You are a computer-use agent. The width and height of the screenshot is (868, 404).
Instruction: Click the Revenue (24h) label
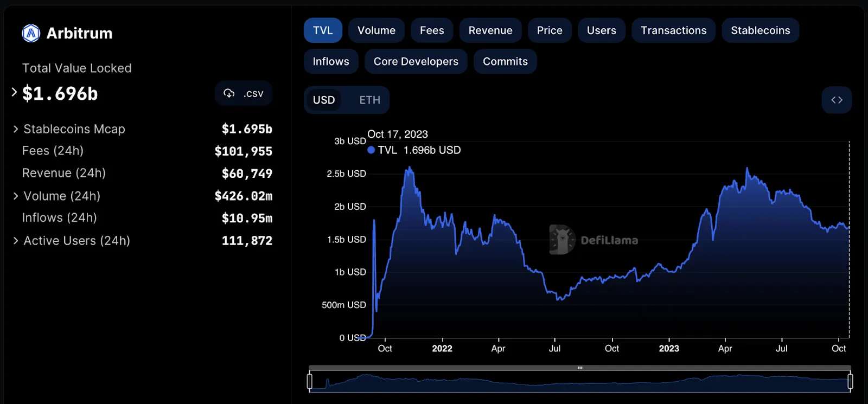pos(64,173)
